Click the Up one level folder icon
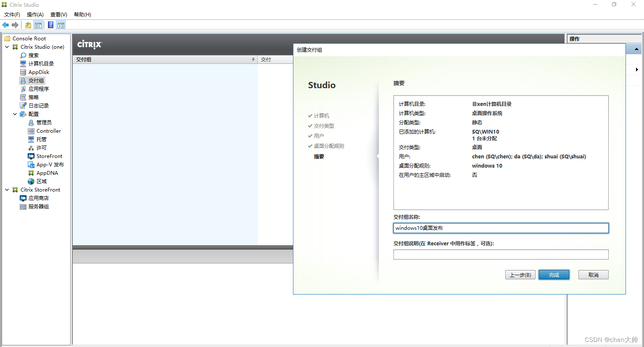This screenshot has width=644, height=347. click(x=28, y=25)
